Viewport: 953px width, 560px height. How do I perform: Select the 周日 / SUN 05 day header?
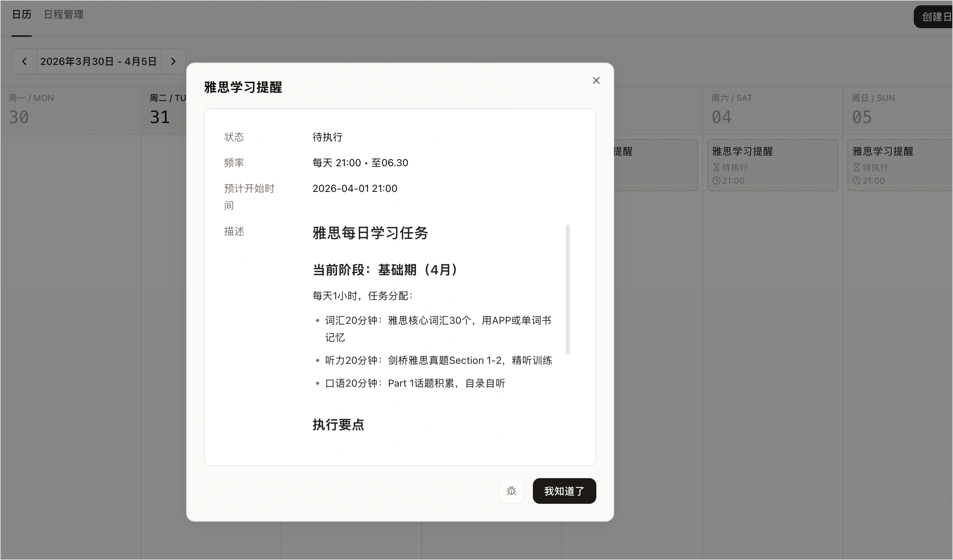pyautogui.click(x=898, y=110)
